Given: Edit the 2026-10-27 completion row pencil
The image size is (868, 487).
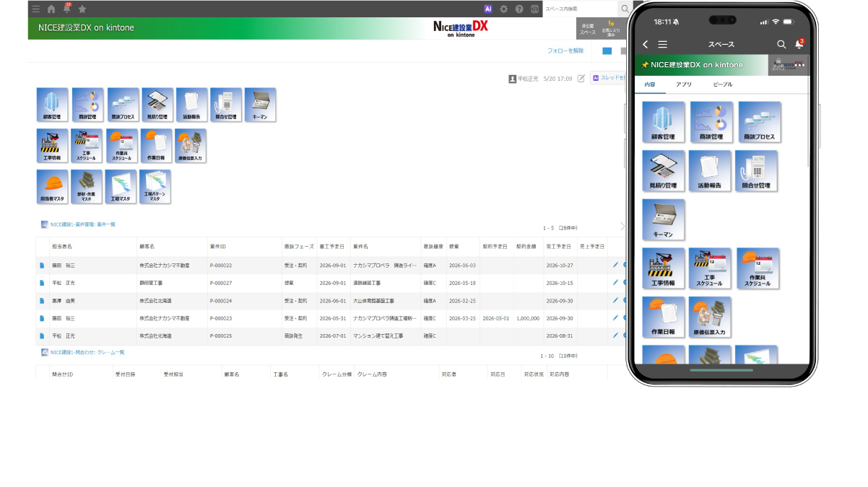Looking at the screenshot, I should coord(615,265).
